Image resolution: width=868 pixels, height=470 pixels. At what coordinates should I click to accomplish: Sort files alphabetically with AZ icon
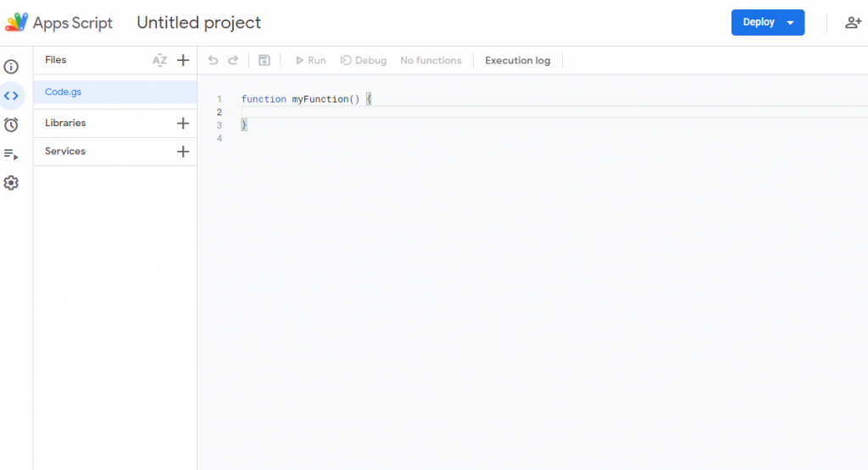click(x=159, y=60)
